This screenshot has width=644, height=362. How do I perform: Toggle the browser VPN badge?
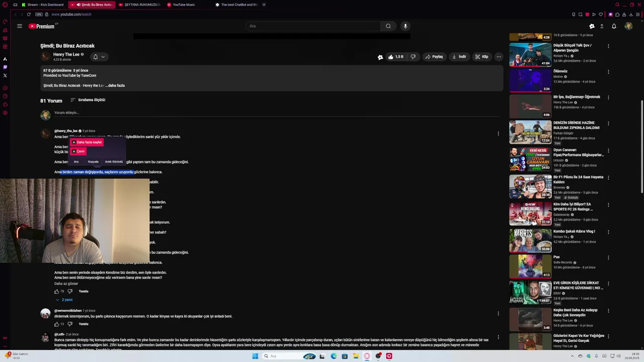coord(39,14)
